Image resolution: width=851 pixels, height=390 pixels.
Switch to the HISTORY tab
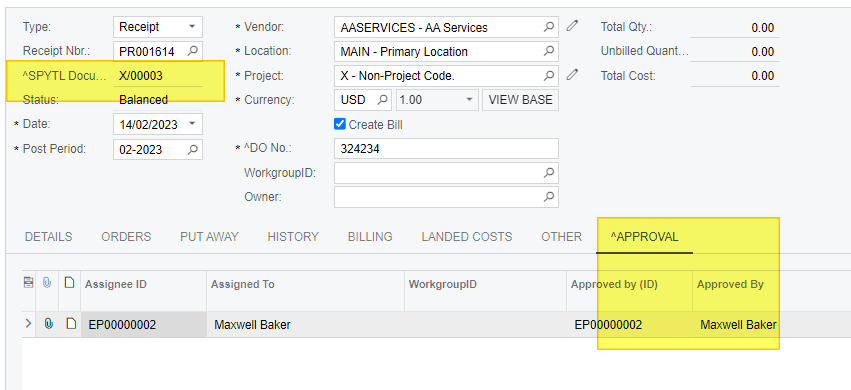point(293,237)
